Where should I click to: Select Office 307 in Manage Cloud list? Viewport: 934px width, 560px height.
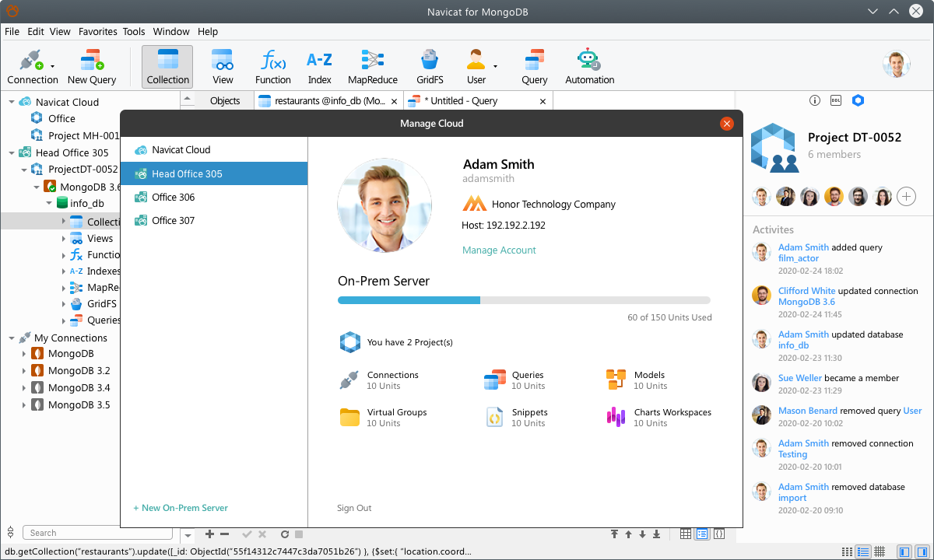(x=214, y=221)
